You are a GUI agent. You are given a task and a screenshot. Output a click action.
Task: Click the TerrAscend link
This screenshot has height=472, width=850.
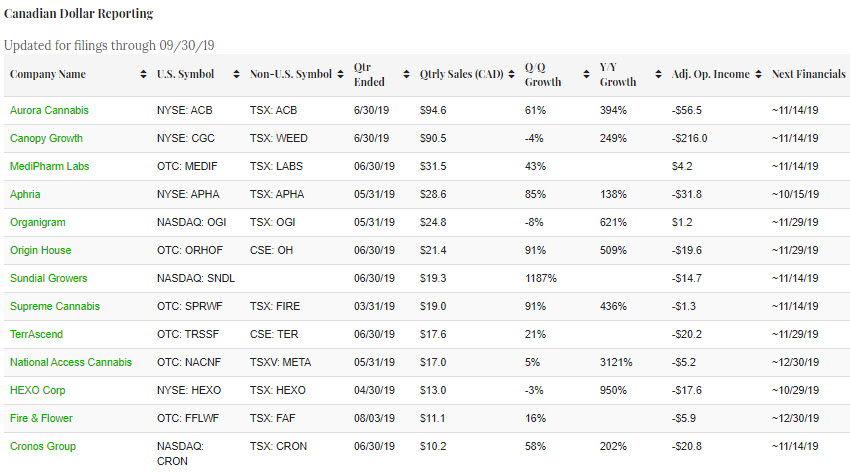click(37, 334)
